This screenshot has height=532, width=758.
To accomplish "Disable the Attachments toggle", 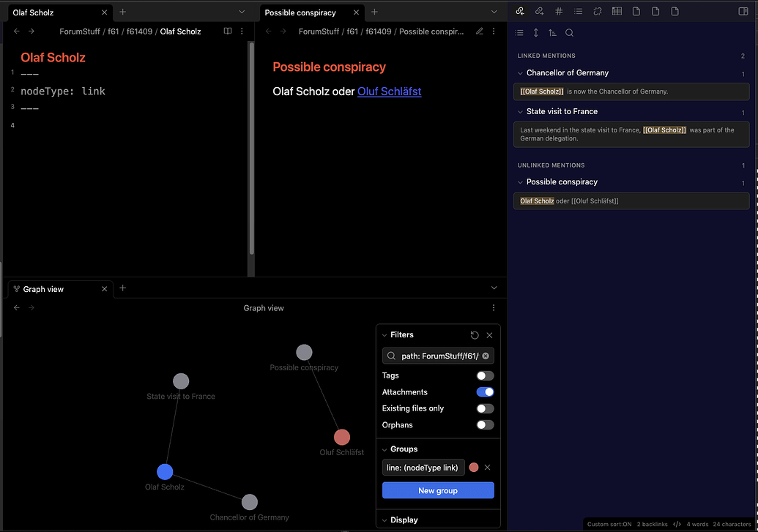I will coord(485,392).
